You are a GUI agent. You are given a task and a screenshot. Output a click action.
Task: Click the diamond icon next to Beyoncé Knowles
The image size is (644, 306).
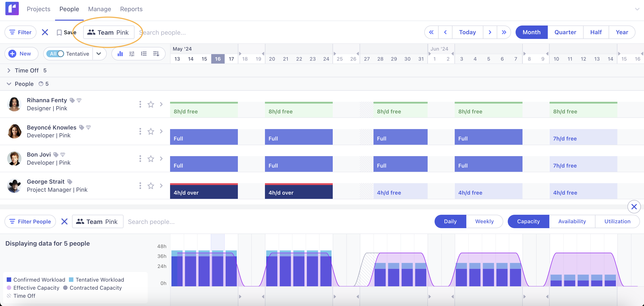click(88, 127)
